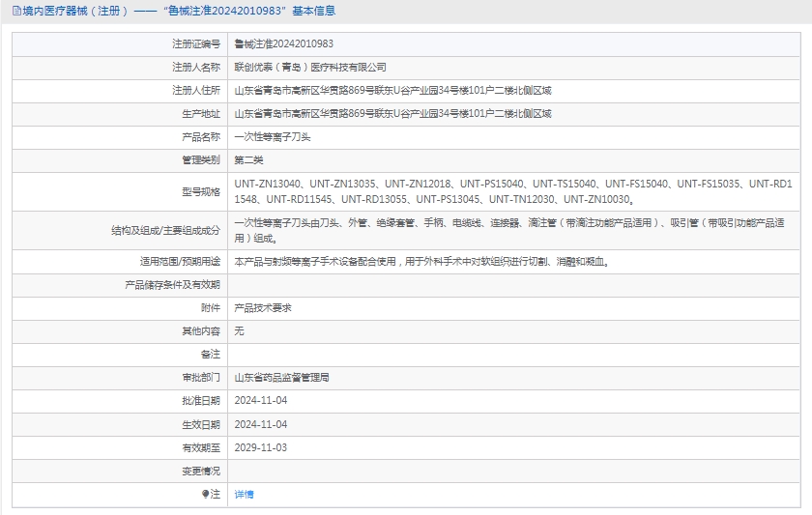Click the bullet icon beside 注 label
The width and height of the screenshot is (812, 515).
205,495
